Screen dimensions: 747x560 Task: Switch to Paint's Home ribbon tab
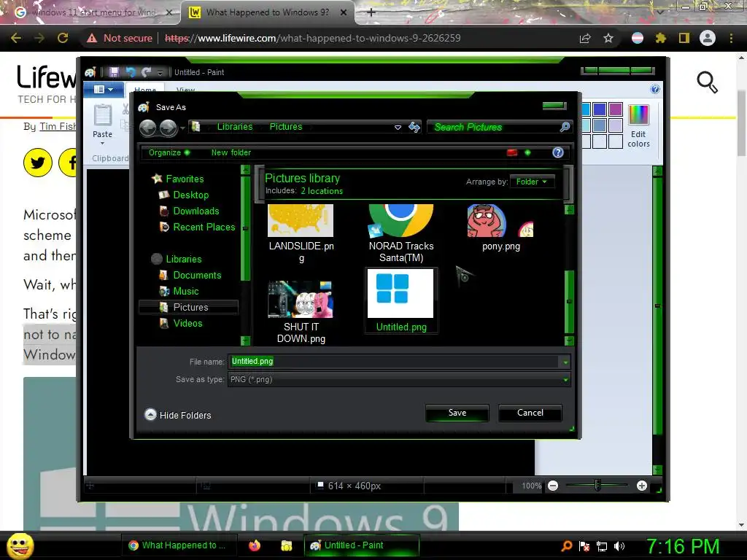[145, 90]
